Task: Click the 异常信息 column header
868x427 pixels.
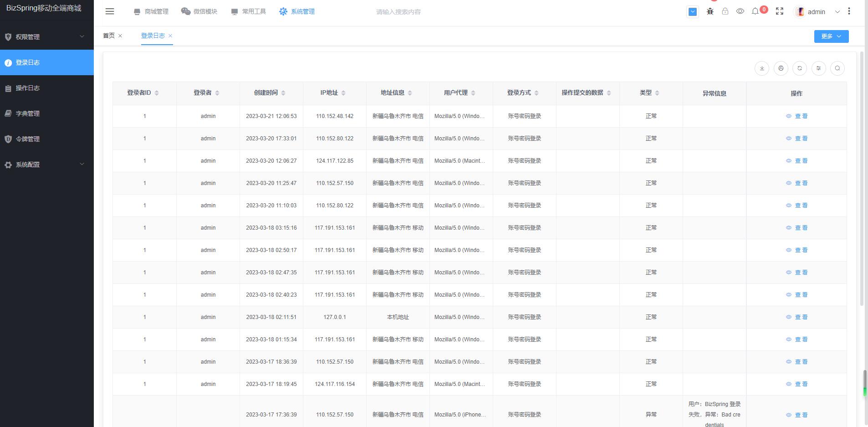Action: tap(715, 93)
